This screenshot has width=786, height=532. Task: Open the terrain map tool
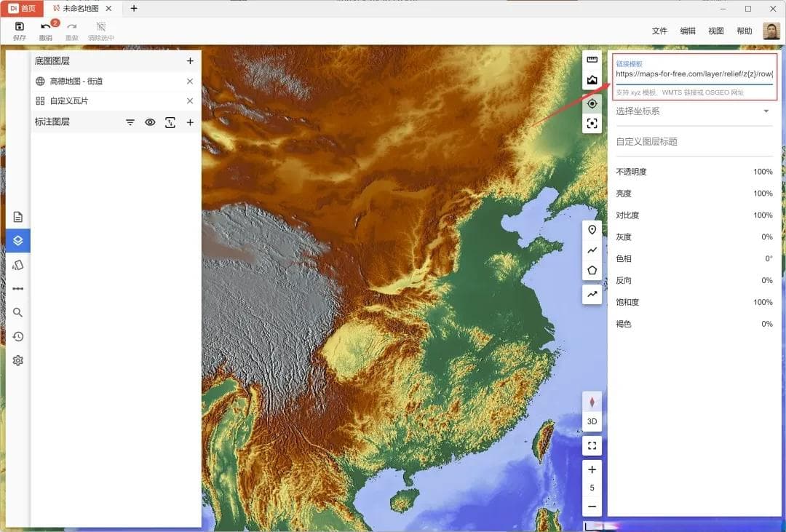(592, 80)
